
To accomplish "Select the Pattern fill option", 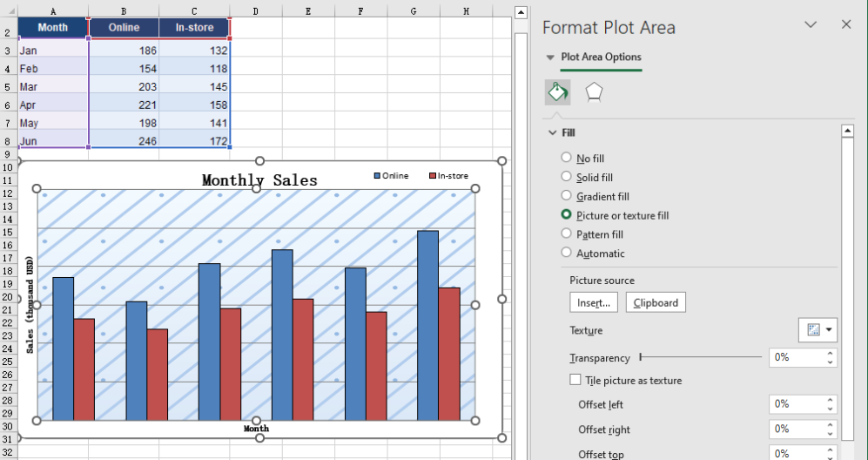I will pos(566,233).
